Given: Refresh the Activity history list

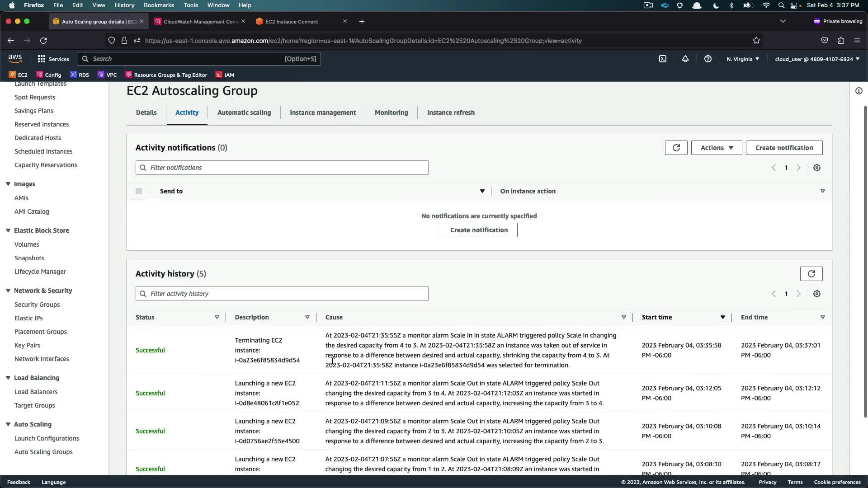Looking at the screenshot, I should tap(811, 274).
